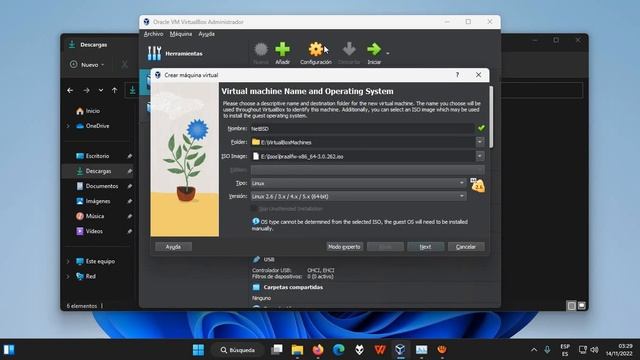Click the dialog vertical scrollbar
The image size is (640, 360).
pyautogui.click(x=491, y=117)
